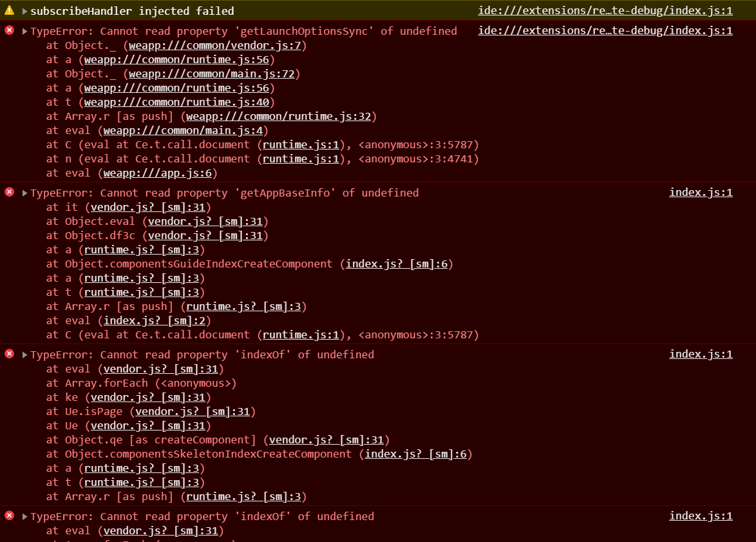Click the error icon on the bottom-most indexOf error
The width and height of the screenshot is (756, 542).
(9, 516)
